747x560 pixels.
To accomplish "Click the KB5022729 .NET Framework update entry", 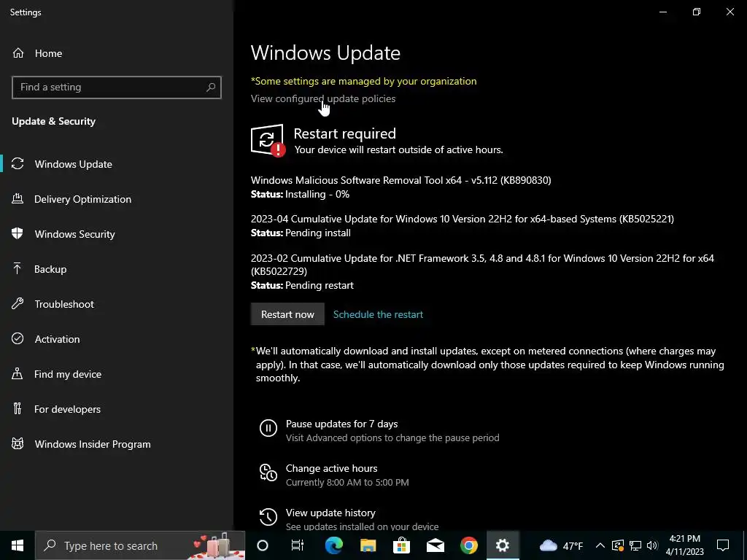I will tap(482, 265).
